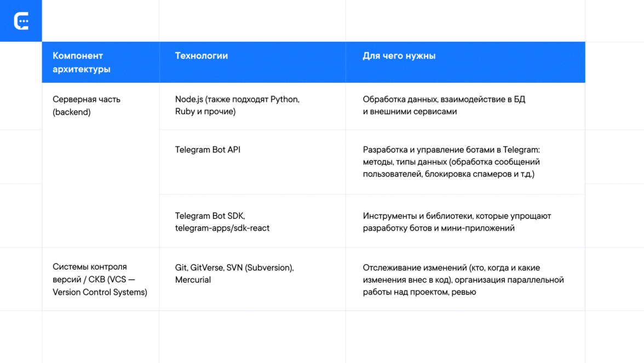Image resolution: width=644 pixels, height=363 pixels.
Task: Click the "Git, GitVerse, SVN (Subversion)," line
Action: tap(234, 268)
